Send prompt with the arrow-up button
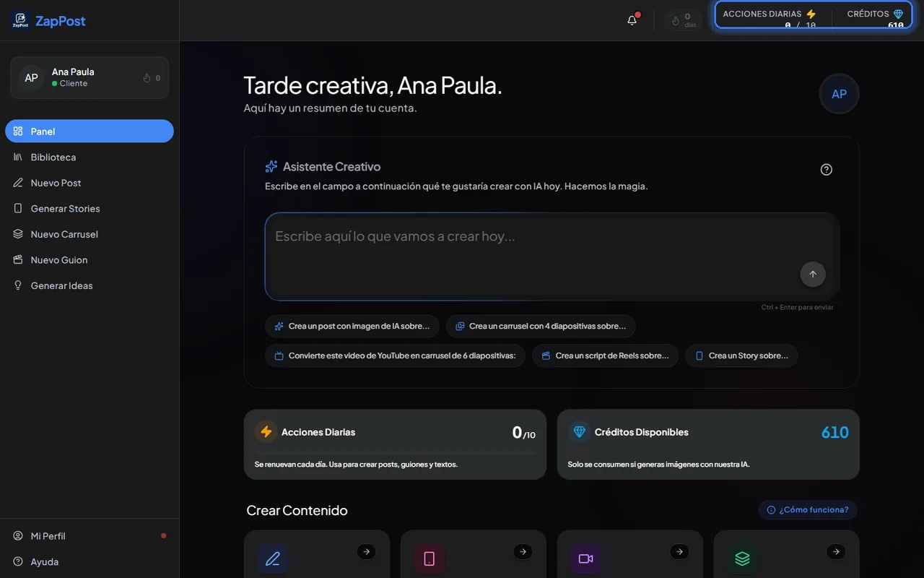The height and width of the screenshot is (578, 924). tap(813, 274)
